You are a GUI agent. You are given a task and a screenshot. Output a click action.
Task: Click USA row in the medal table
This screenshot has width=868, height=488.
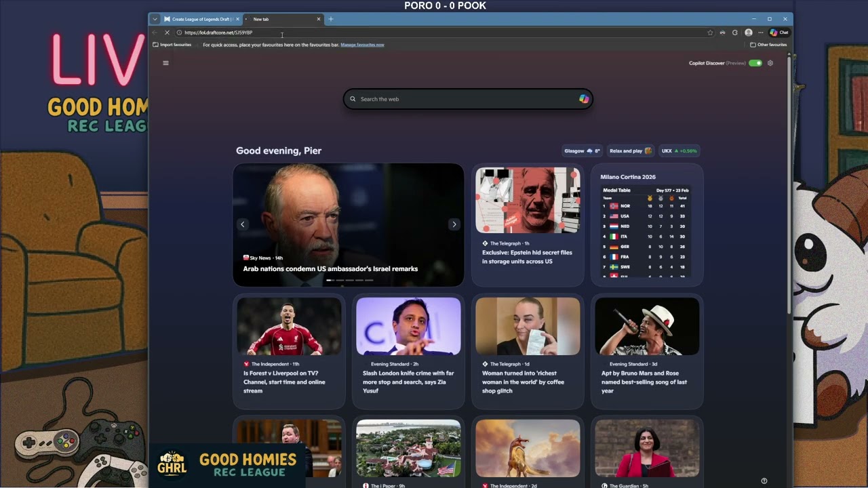point(646,216)
